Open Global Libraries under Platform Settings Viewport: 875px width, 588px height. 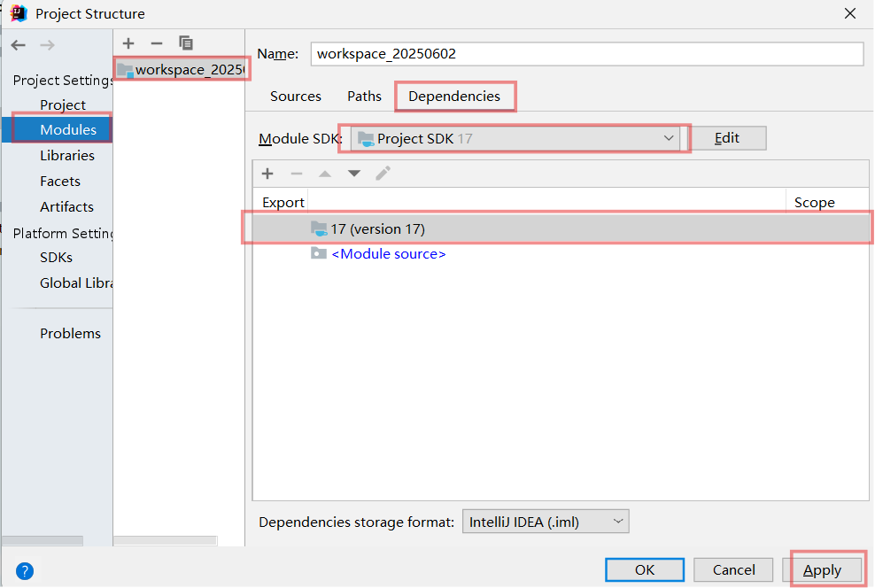pyautogui.click(x=76, y=282)
